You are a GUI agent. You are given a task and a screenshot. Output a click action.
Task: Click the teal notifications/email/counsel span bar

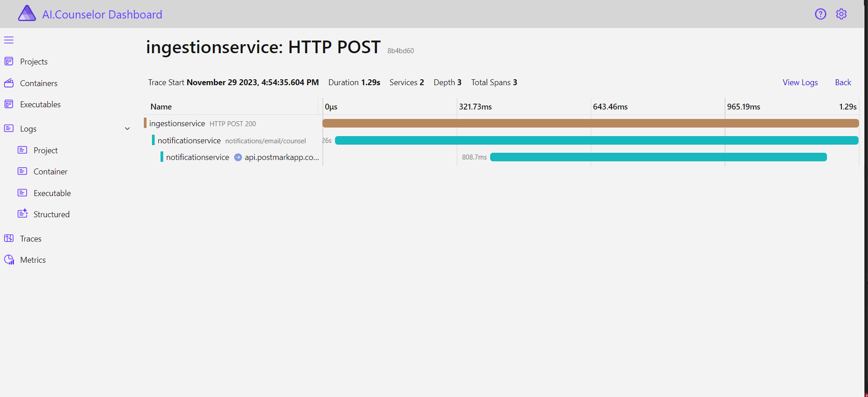[597, 141]
